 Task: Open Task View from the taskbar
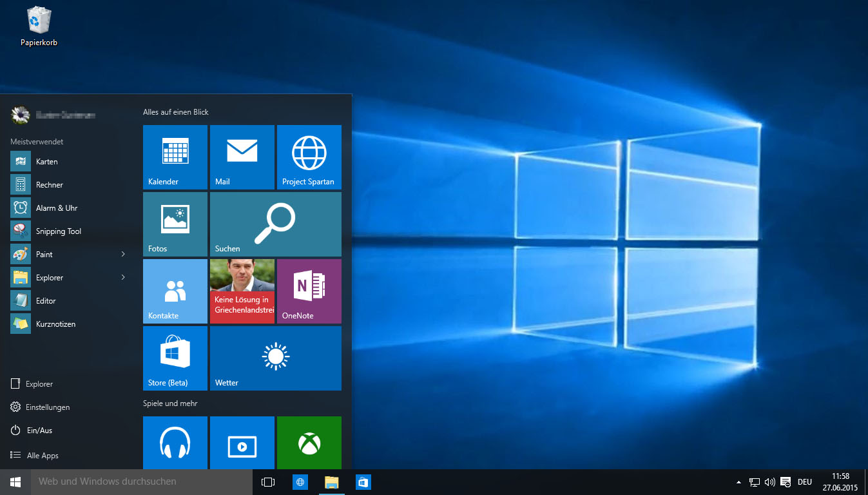(268, 482)
